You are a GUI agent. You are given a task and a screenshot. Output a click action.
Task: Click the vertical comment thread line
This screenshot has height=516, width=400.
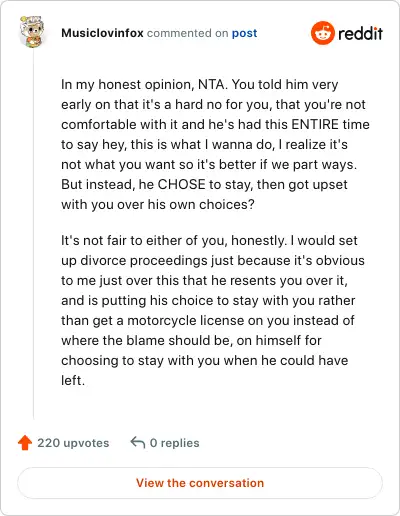(33, 235)
